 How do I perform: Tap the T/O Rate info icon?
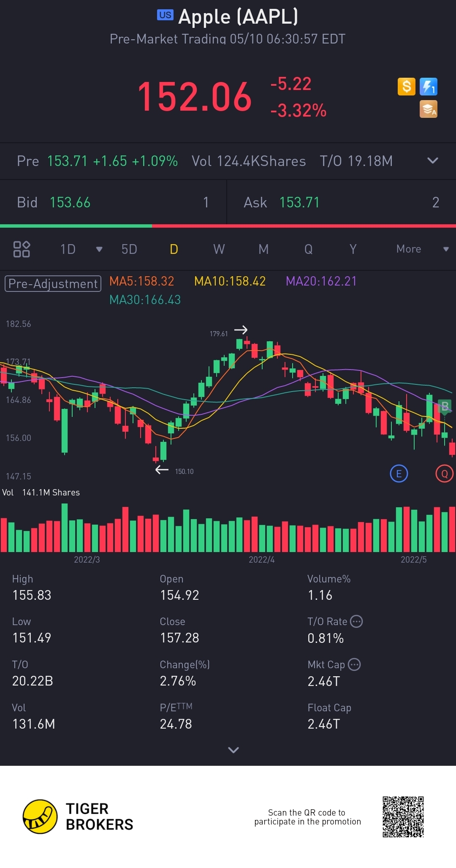click(357, 621)
